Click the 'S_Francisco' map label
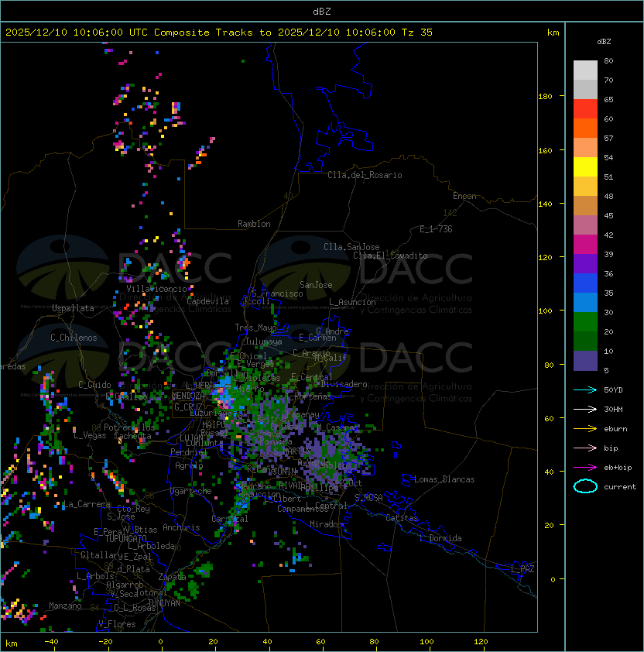This screenshot has width=644, height=652. 277,293
